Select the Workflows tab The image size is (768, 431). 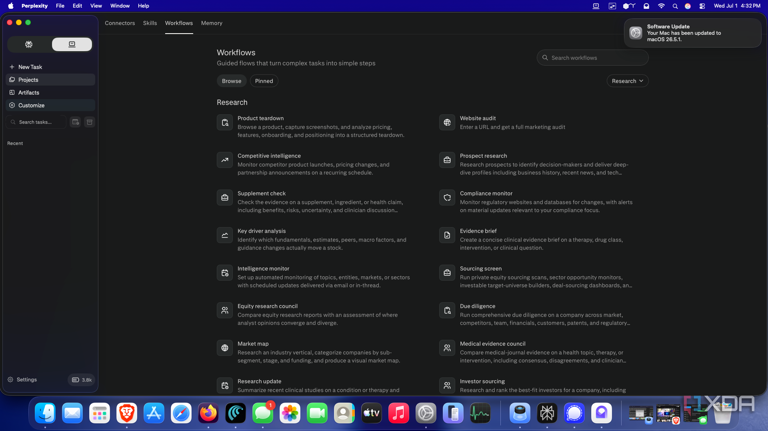(179, 23)
